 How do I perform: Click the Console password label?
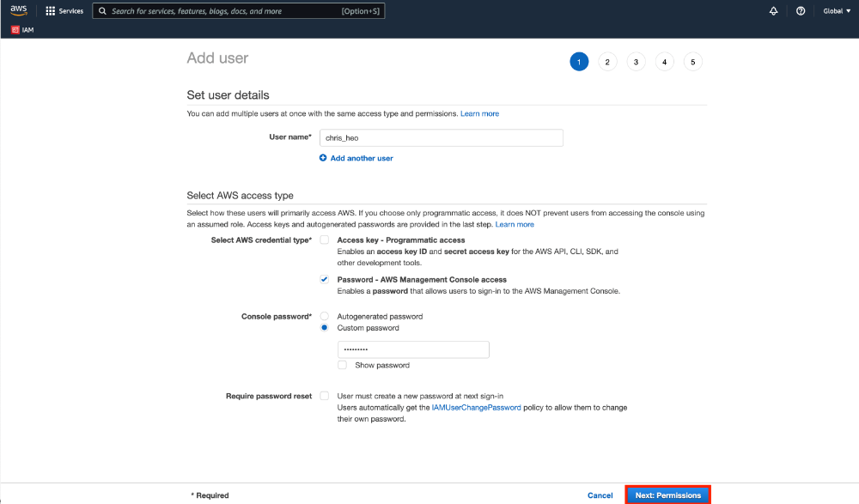[277, 316]
